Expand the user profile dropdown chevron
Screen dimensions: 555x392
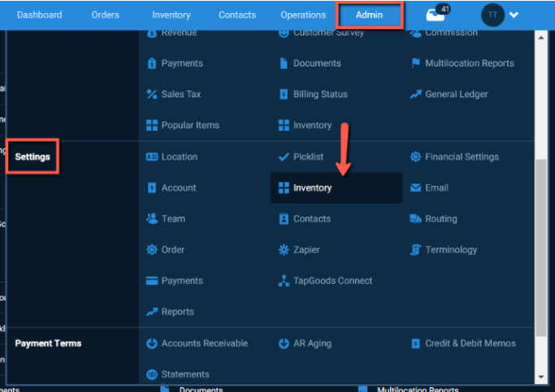[x=514, y=15]
